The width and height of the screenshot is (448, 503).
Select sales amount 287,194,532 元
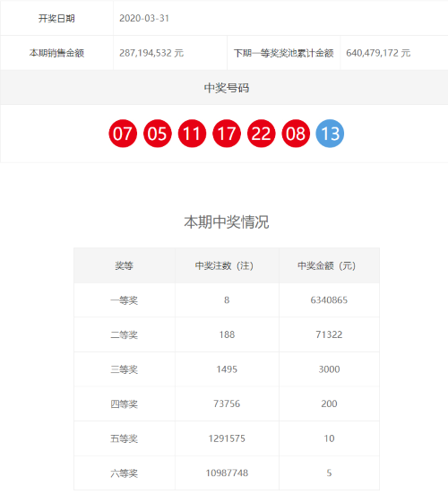(x=151, y=53)
